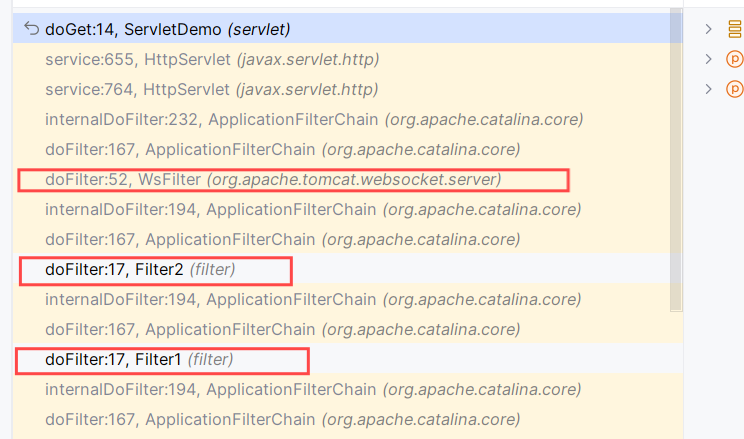Jump to the doFilter:17, Filter1 frame
The width and height of the screenshot is (744, 439).
pos(140,359)
